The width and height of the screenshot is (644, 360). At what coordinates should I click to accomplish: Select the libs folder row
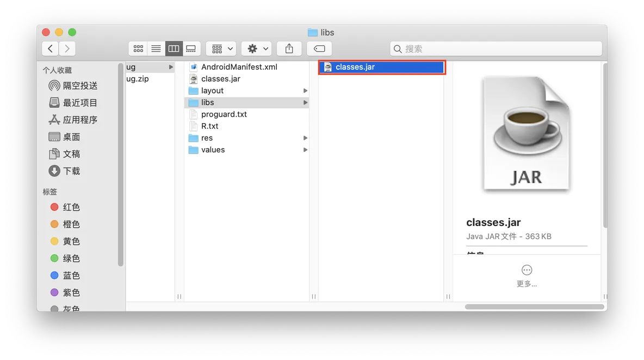click(x=246, y=102)
